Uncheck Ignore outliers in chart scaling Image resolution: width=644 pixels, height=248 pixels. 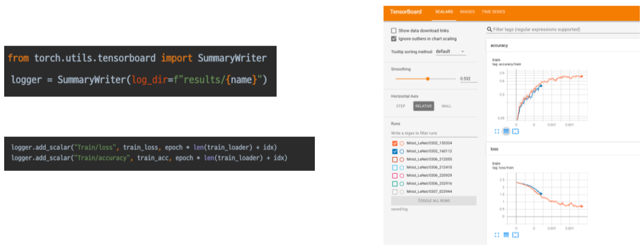[394, 39]
